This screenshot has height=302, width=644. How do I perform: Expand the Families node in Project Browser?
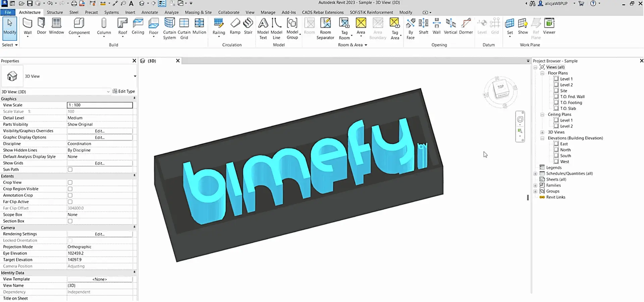(x=535, y=185)
